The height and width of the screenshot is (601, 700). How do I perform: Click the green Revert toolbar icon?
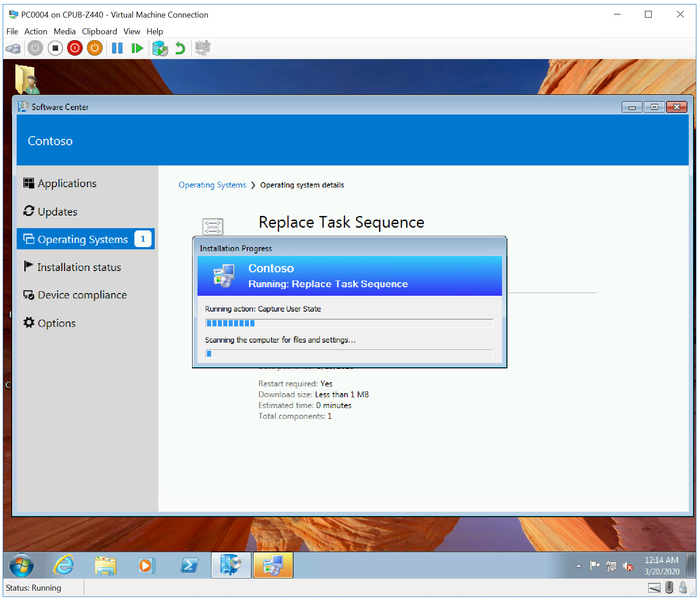[180, 48]
